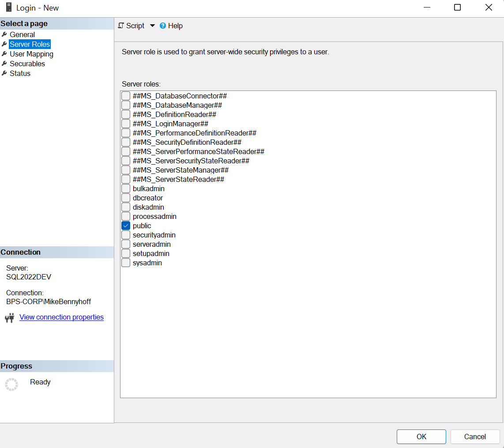Check the bulkadmin role
The height and width of the screenshot is (448, 504).
coord(126,188)
